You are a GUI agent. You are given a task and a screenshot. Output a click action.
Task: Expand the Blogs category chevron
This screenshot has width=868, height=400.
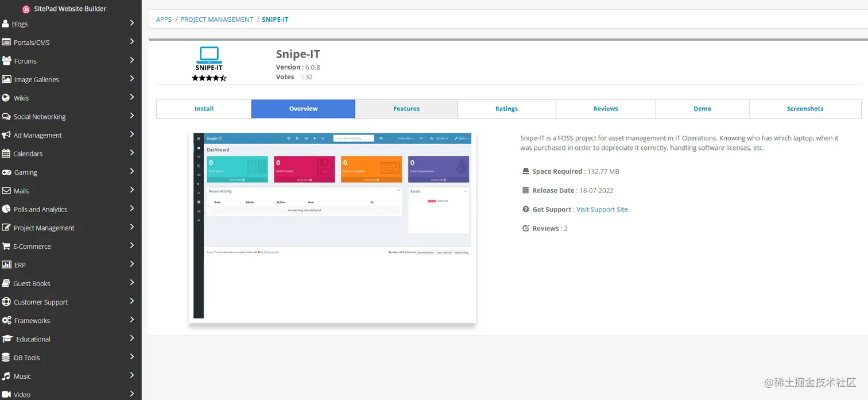131,23
